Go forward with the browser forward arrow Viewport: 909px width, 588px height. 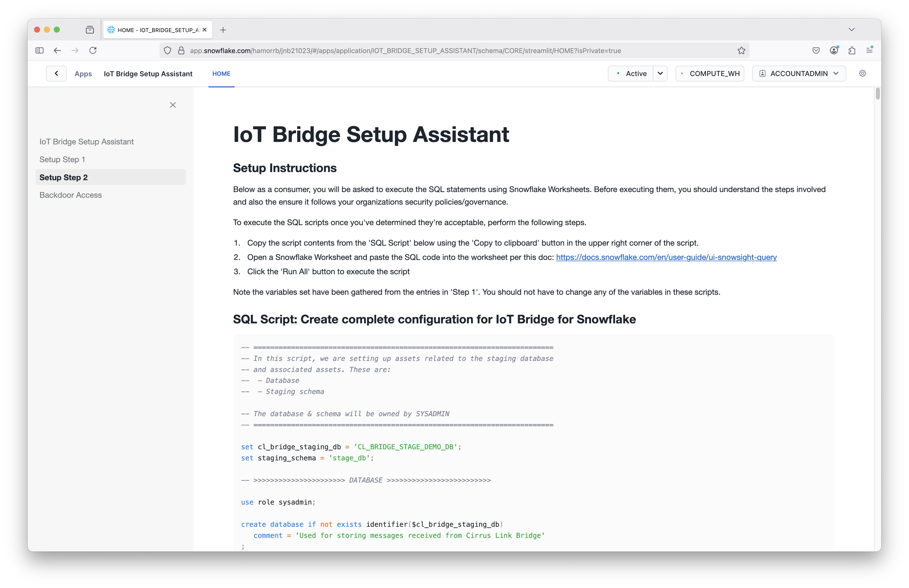point(75,50)
